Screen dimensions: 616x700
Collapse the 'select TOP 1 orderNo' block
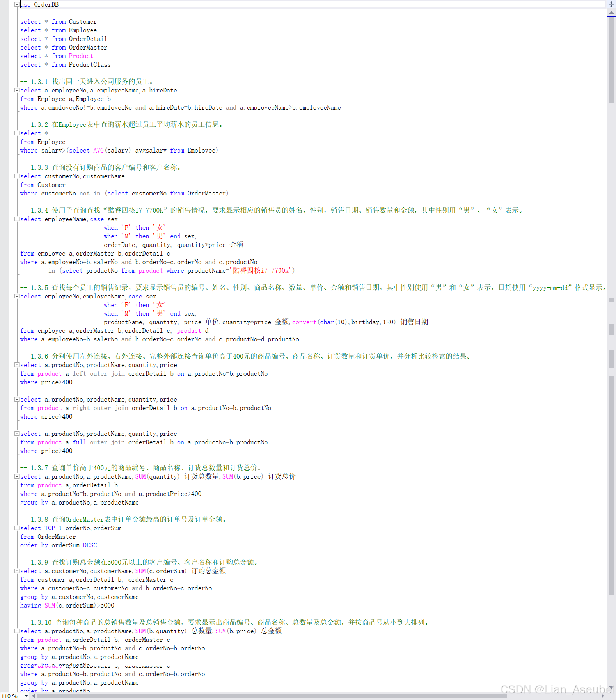coord(17,528)
